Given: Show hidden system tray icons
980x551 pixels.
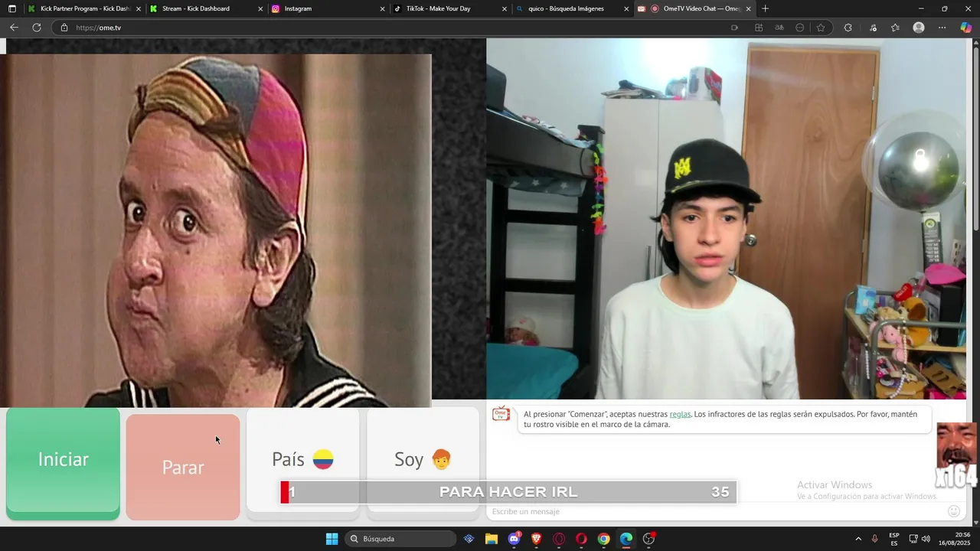Looking at the screenshot, I should point(857,539).
